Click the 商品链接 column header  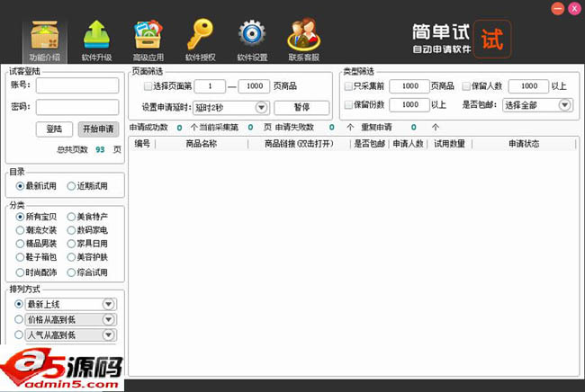coord(299,144)
